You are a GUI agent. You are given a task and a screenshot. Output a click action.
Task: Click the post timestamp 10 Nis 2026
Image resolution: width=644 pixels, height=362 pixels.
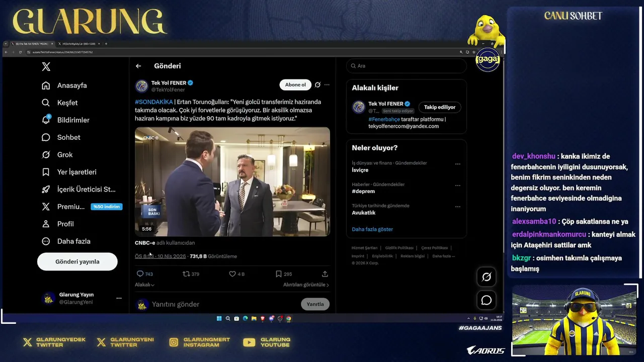160,256
